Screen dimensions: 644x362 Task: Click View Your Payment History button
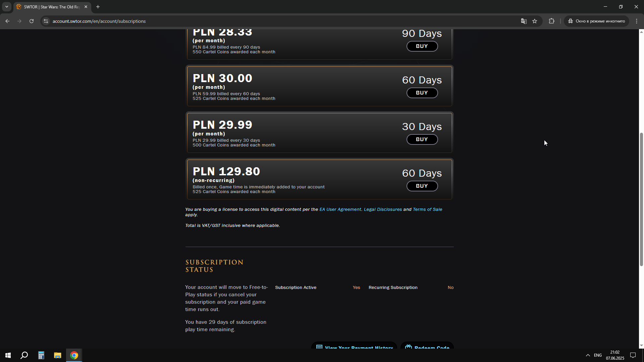click(354, 346)
